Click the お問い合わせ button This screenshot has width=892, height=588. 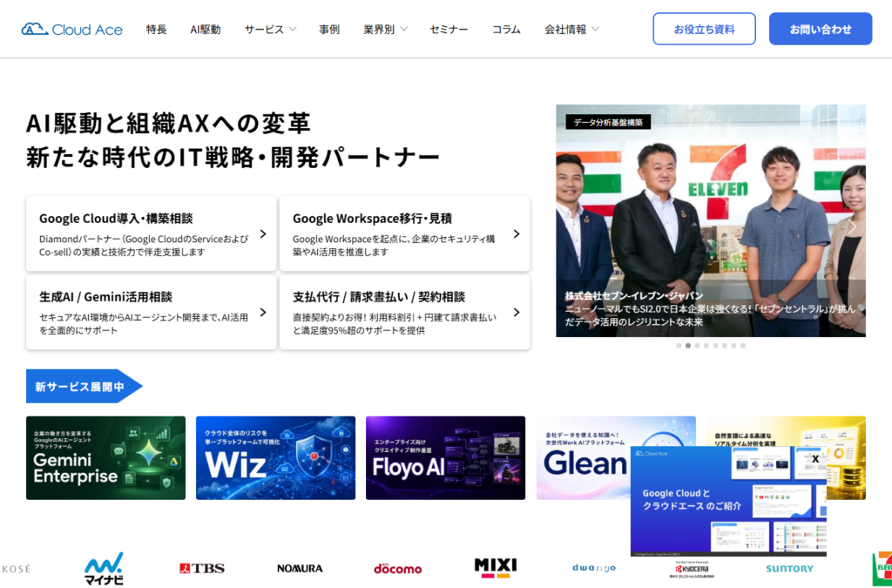pos(821,29)
